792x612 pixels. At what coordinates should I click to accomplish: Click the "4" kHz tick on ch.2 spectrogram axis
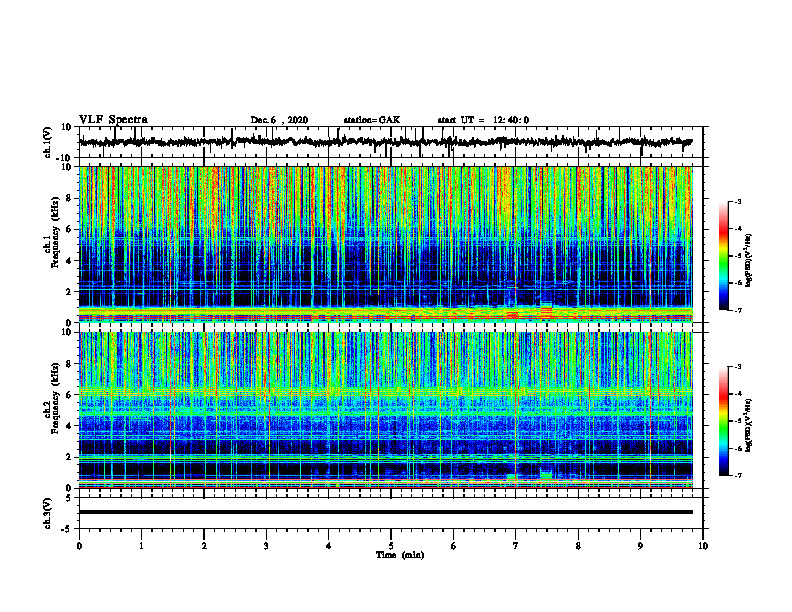coord(69,426)
